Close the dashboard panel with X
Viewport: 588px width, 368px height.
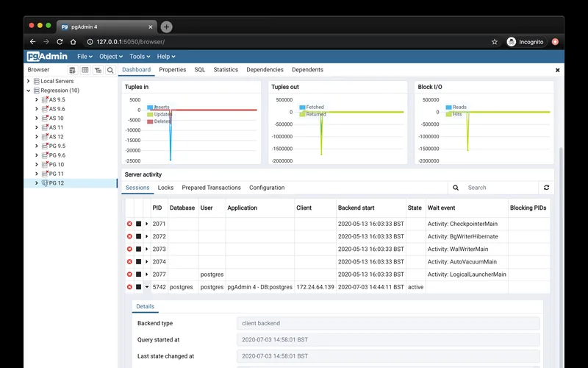(x=557, y=70)
